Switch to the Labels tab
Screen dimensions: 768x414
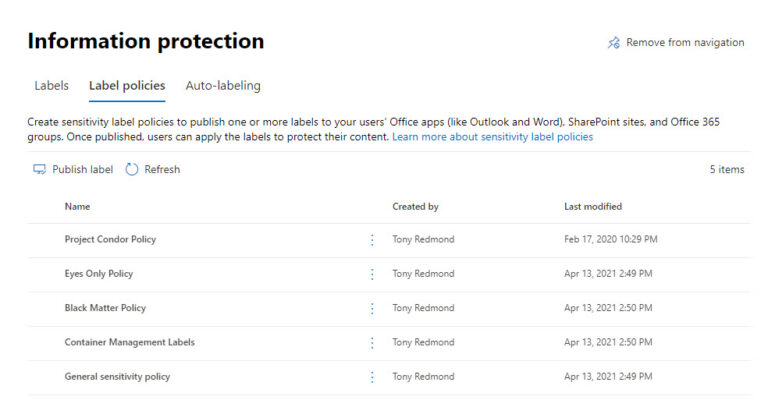(51, 86)
